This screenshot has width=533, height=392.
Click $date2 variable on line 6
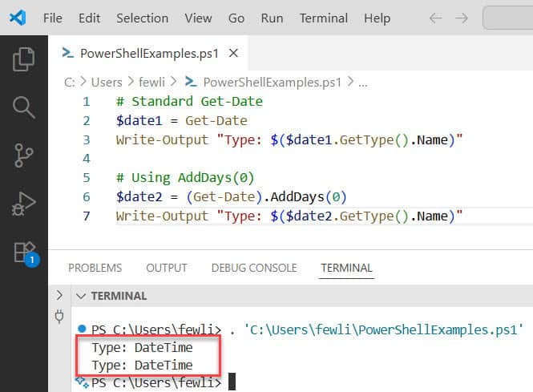coord(139,197)
